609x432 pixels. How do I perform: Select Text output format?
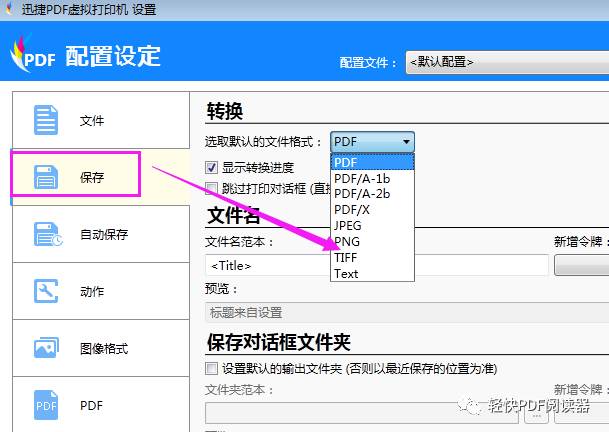point(372,274)
